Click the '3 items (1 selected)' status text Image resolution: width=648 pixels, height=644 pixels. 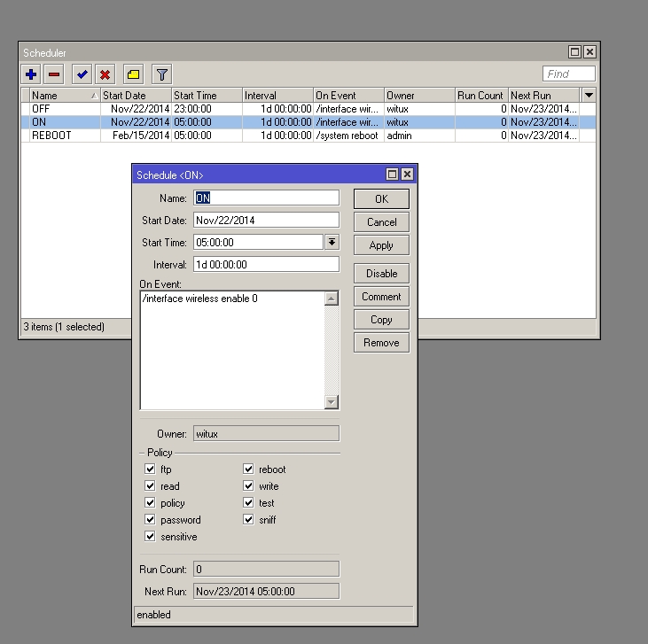(x=64, y=327)
